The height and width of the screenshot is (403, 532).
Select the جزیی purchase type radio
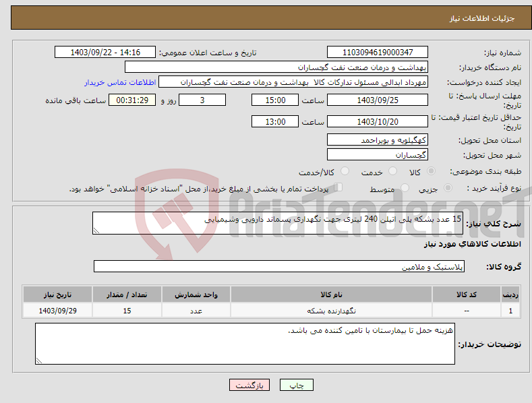(x=448, y=187)
